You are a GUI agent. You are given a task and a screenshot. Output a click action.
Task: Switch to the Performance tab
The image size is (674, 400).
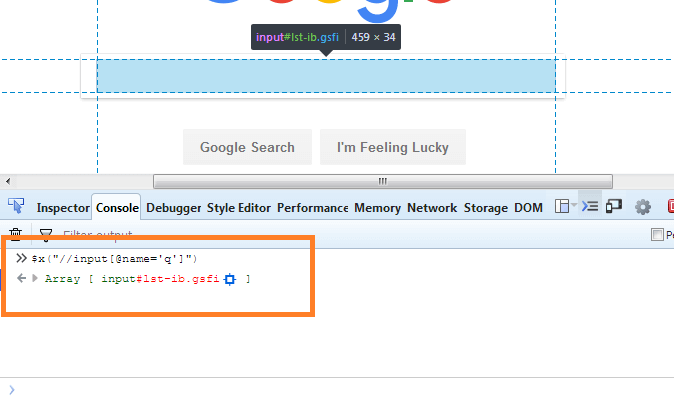312,208
